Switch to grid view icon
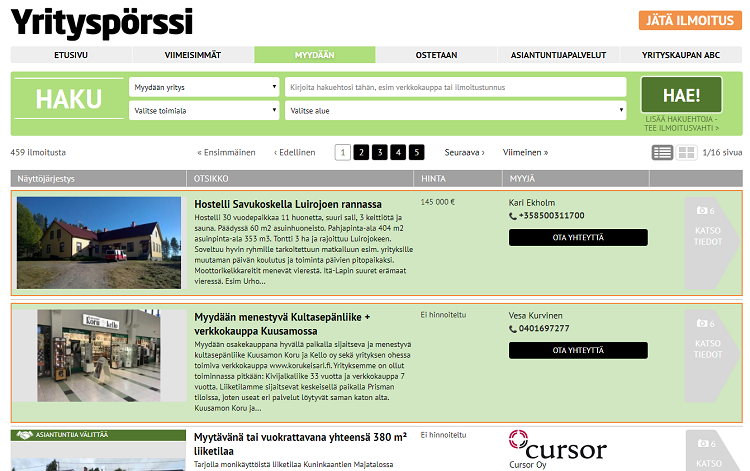750x471 pixels. [686, 153]
